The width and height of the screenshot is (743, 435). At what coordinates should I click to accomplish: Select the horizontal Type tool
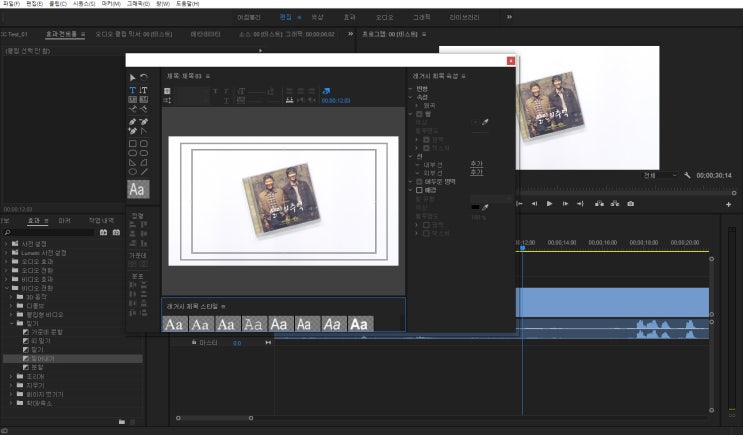132,90
